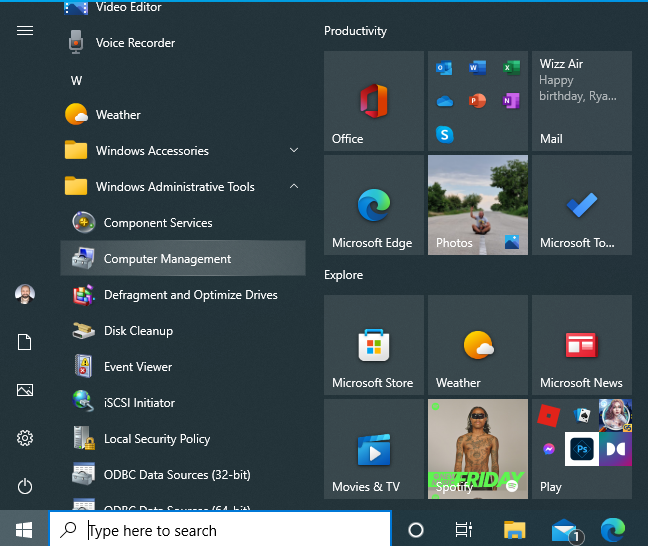Open Settings gear in Start sidebar

tap(25, 438)
